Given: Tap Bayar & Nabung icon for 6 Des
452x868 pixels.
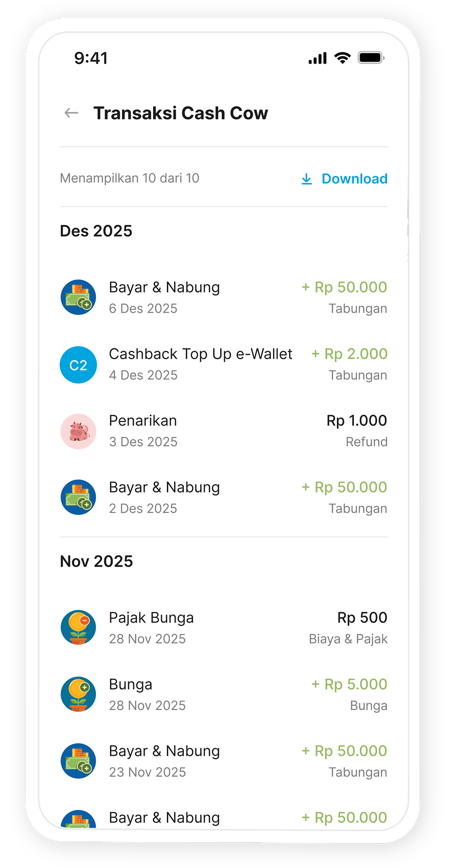Looking at the screenshot, I should point(78,297).
